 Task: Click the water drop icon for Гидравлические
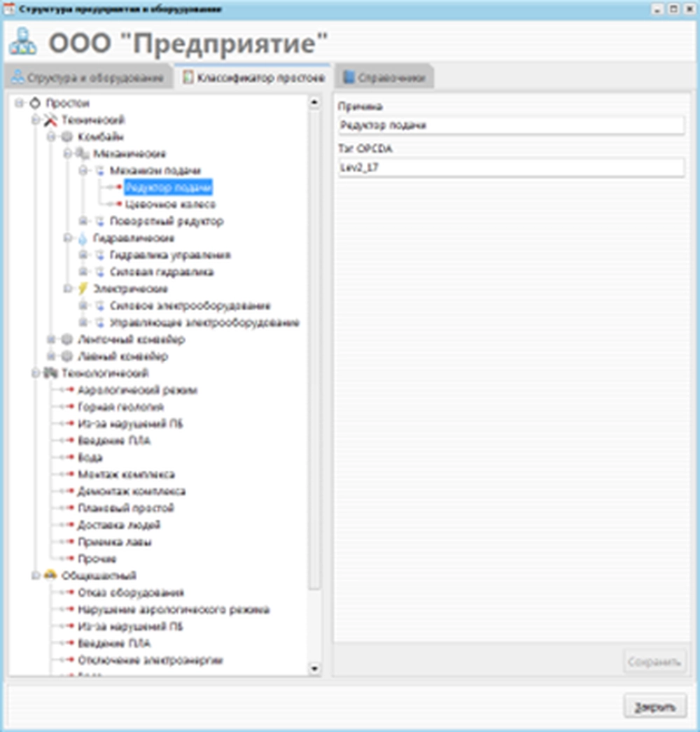coord(83,238)
